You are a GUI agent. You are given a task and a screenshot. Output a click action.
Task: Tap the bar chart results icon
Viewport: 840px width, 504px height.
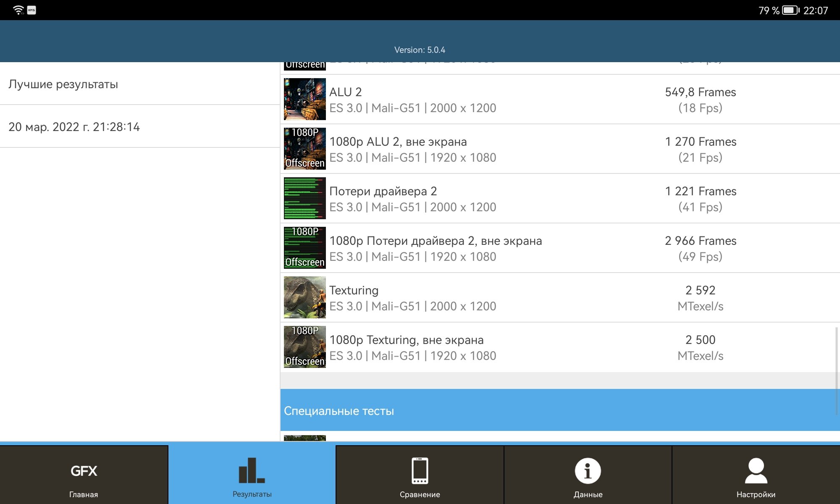(252, 470)
